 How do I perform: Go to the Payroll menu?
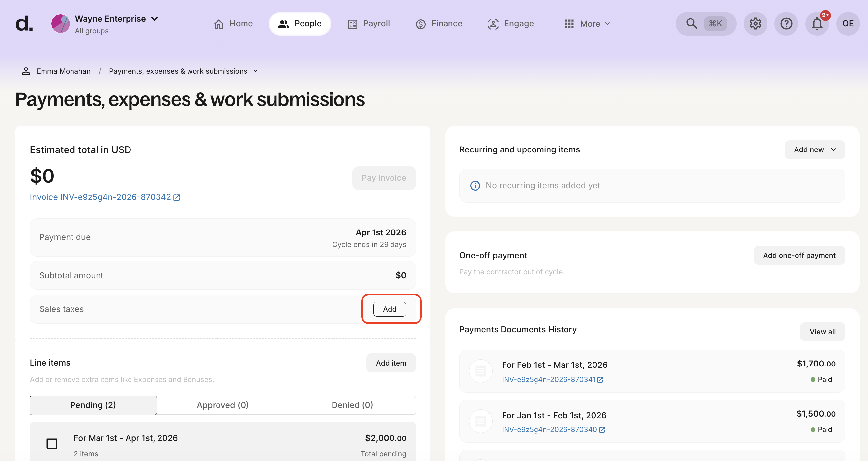[369, 24]
